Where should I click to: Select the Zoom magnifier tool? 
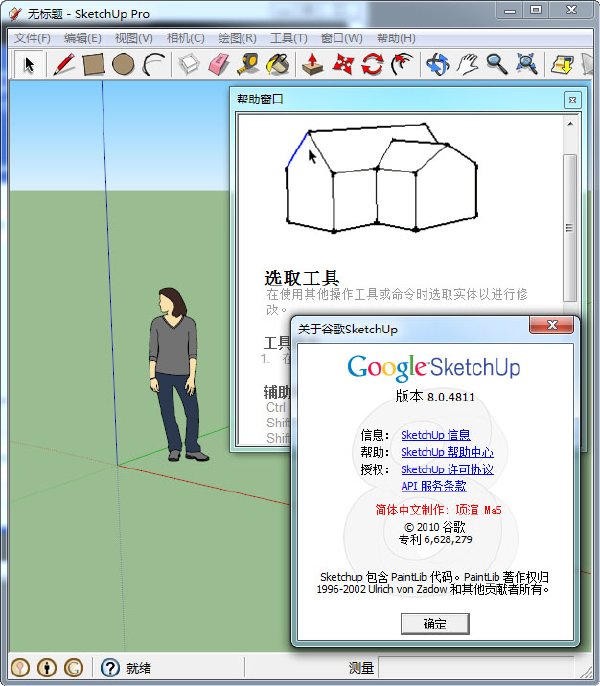point(497,64)
